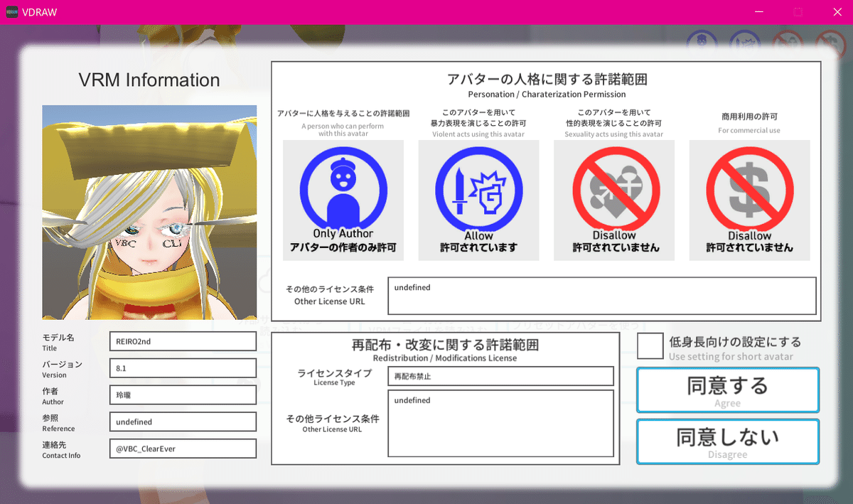
Task: Select the Author field showing 玲瓏
Action: 182,395
